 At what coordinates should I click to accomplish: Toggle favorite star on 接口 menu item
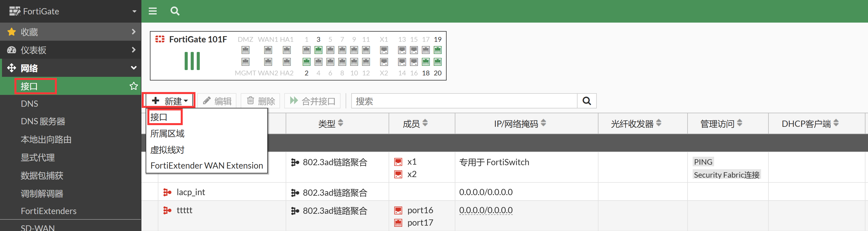[x=133, y=86]
